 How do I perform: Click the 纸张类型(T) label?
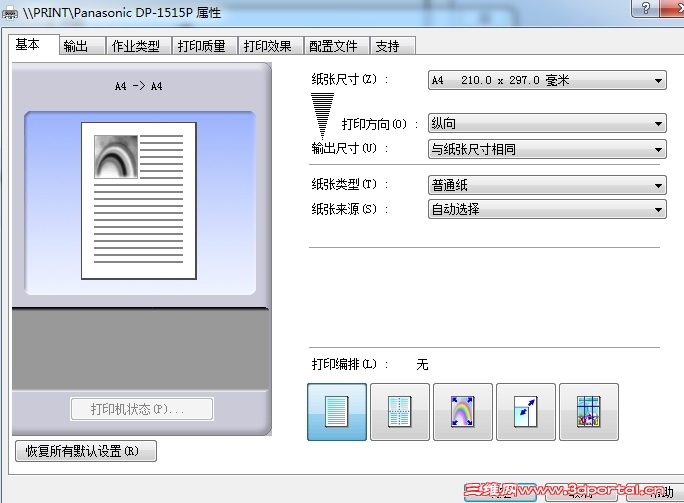(349, 185)
